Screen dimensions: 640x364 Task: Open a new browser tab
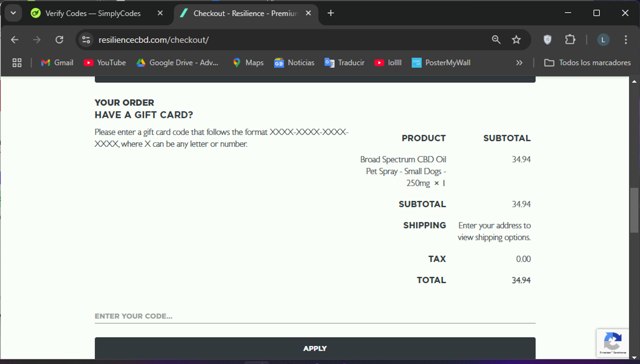pyautogui.click(x=331, y=13)
